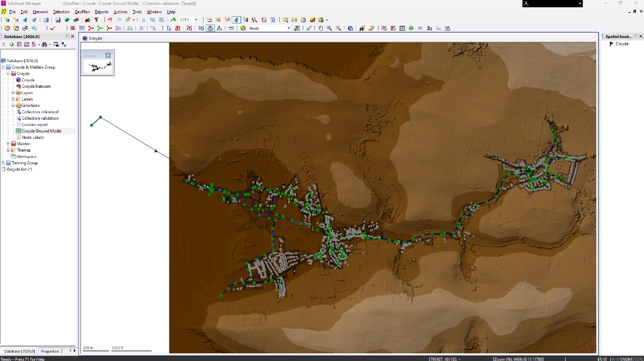This screenshot has width=644, height=361.
Task: Click the Find binoculars icon in Database panel
Action: pyautogui.click(x=45, y=45)
